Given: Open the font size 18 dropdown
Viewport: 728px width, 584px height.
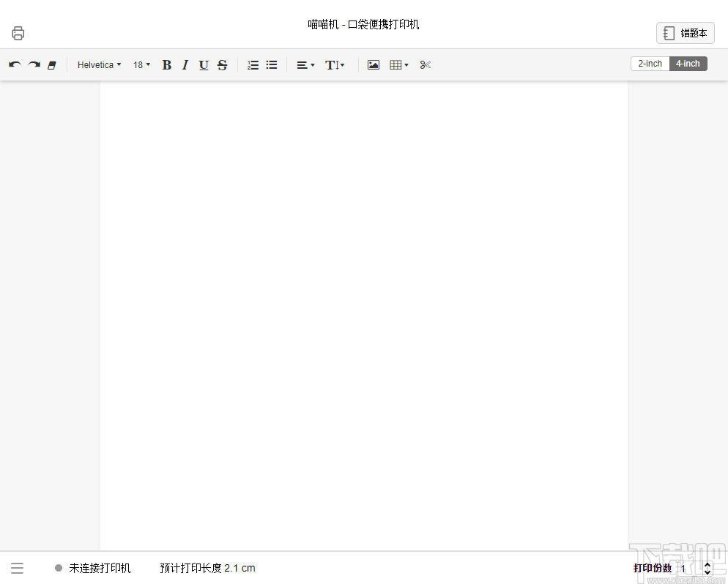Looking at the screenshot, I should (141, 64).
